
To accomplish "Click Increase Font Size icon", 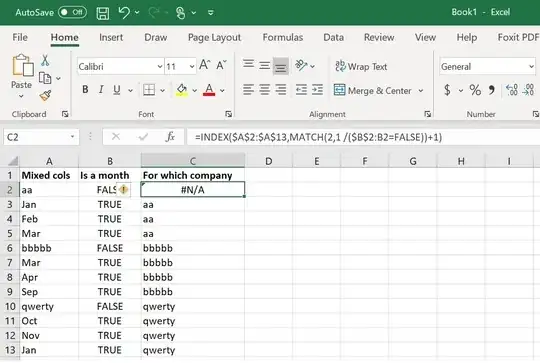I will (204, 65).
